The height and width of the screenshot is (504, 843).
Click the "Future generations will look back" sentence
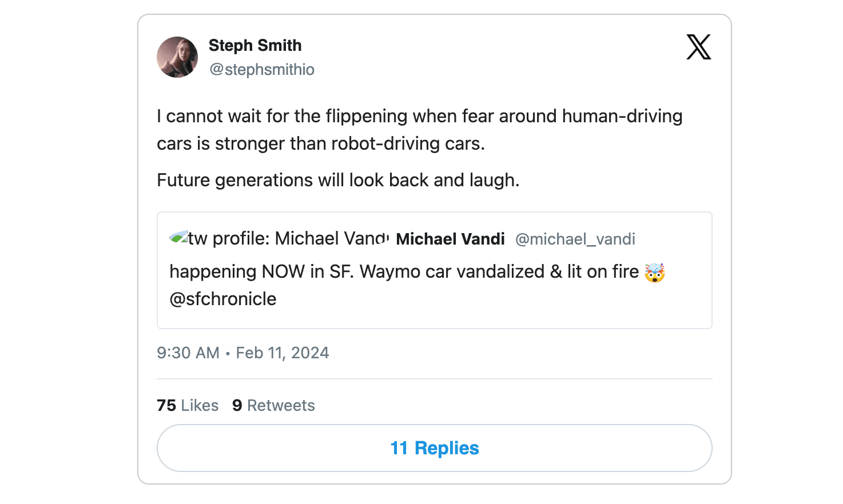point(338,180)
